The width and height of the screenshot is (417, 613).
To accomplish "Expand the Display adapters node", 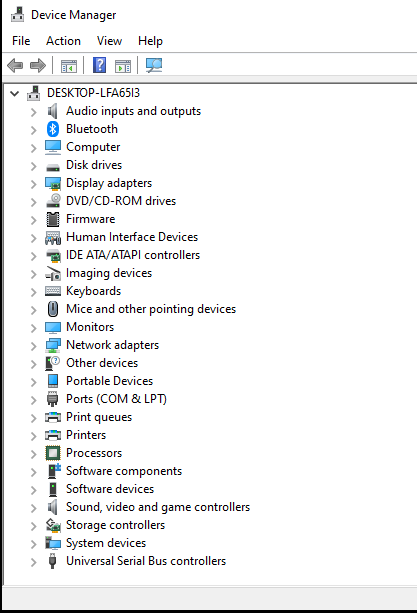I will click(x=34, y=184).
